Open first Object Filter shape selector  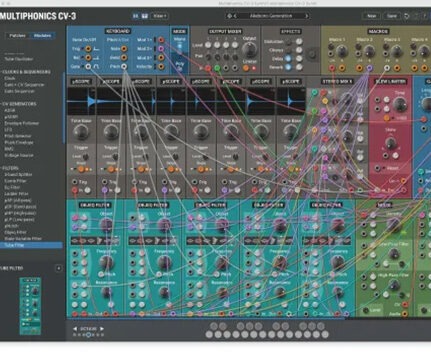pos(94,241)
